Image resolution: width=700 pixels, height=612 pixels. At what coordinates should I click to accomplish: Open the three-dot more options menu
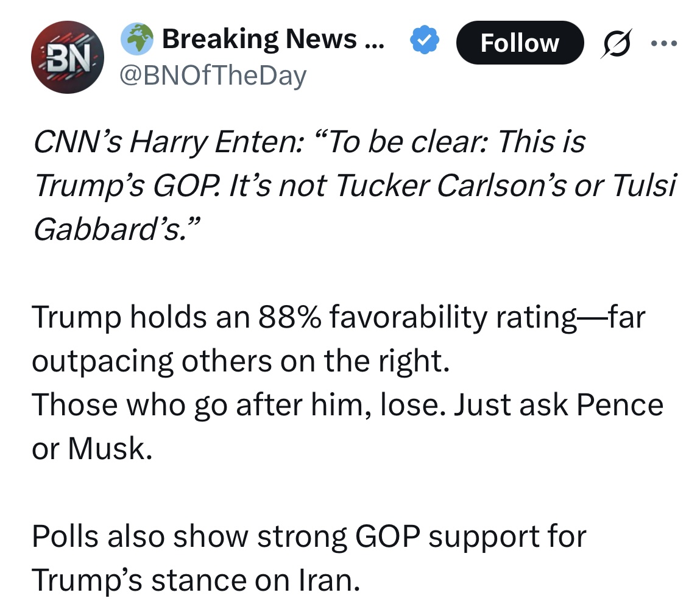coord(662,44)
